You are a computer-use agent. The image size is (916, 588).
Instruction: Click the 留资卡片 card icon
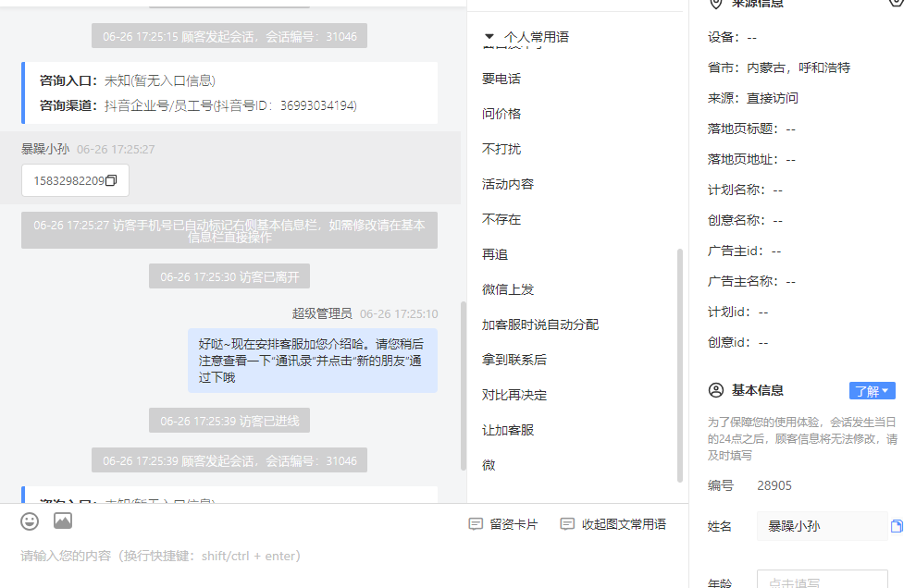476,524
